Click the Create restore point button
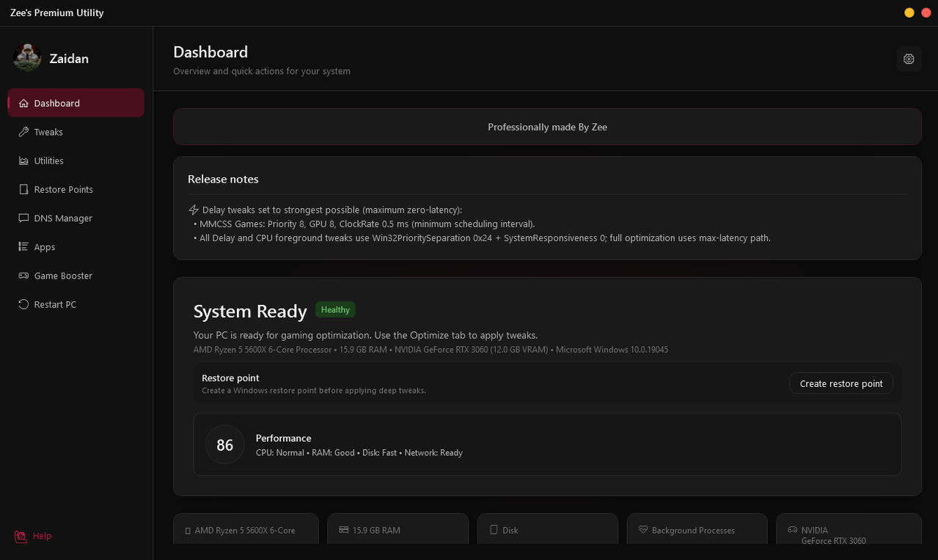Viewport: 938px width, 560px height. (841, 383)
